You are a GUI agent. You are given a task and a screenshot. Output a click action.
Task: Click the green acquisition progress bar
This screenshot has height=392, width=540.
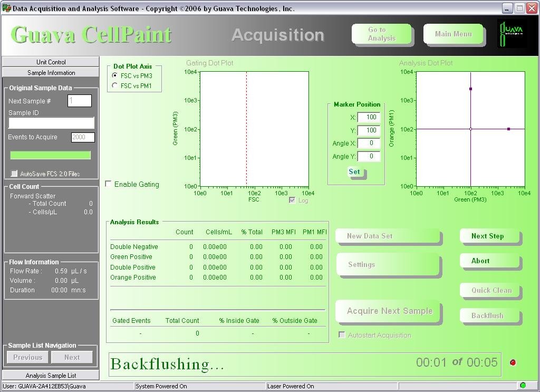[x=50, y=155]
